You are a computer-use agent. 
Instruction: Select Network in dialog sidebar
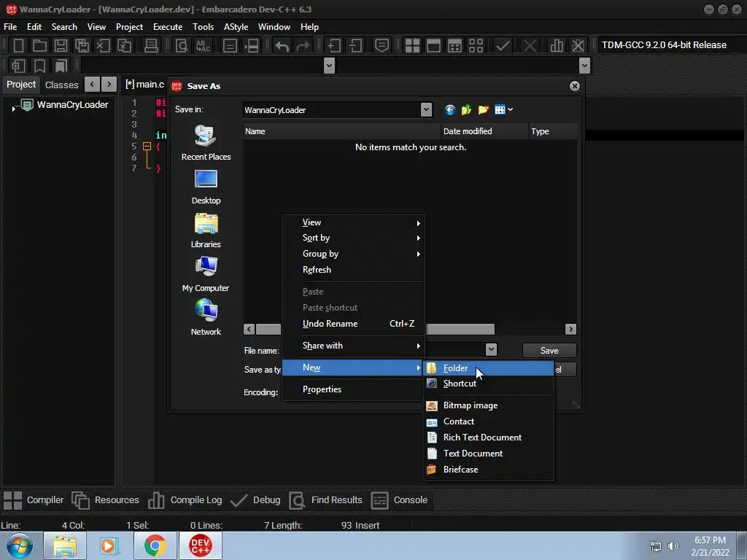(x=206, y=318)
